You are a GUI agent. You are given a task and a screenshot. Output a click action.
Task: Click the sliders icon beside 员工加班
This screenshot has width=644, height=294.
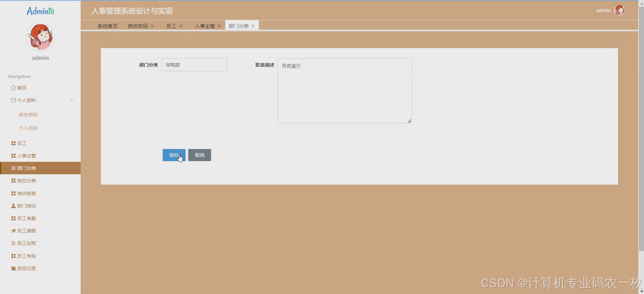tap(13, 243)
